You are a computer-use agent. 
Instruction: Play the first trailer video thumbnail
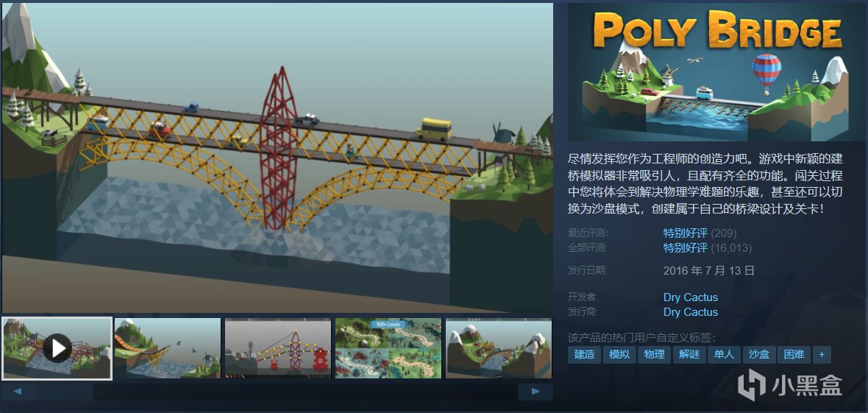tap(57, 348)
